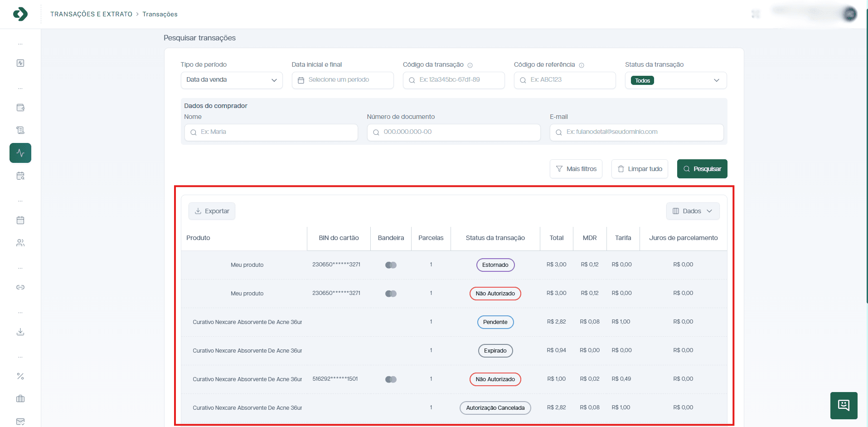Select the percent icon in the sidebar
Screen dimensions: 868x427
pos(20,376)
